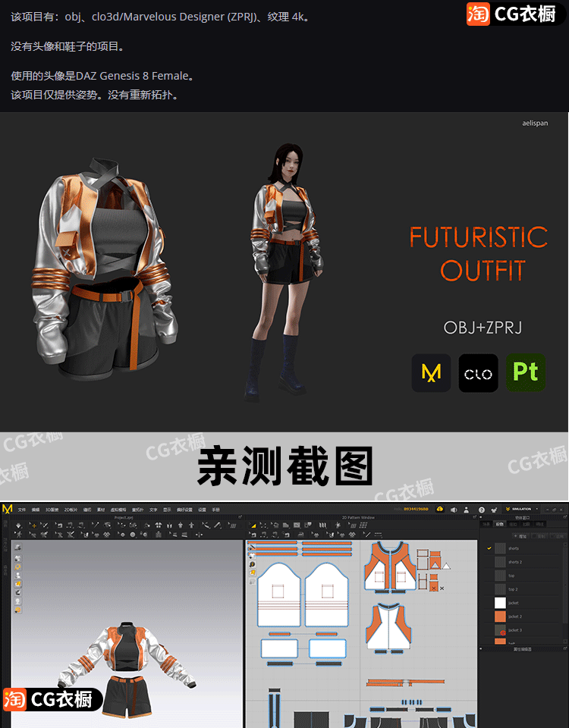Screen dimensions: 569x728
Task: Open the 手册 menu
Action: 215,510
